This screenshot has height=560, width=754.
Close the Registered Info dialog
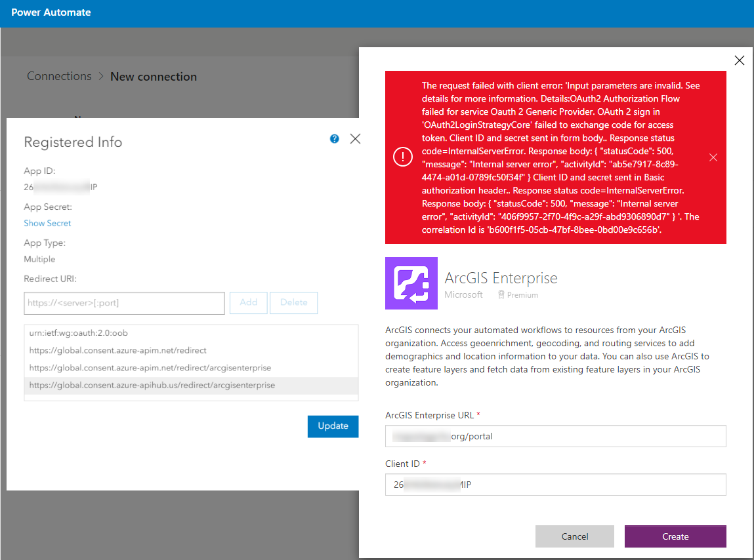point(355,138)
